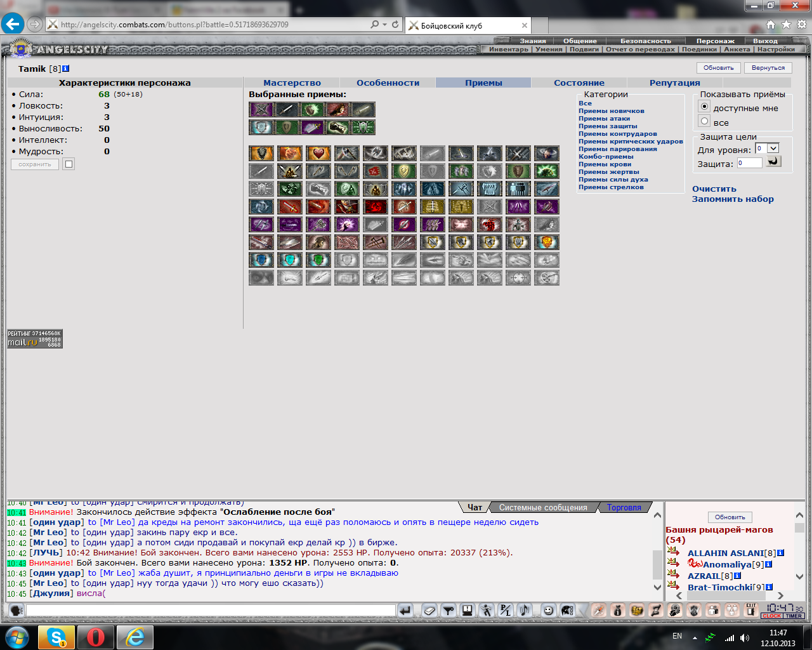Pick the red flag skill icon
This screenshot has height=650, width=812.
376,171
